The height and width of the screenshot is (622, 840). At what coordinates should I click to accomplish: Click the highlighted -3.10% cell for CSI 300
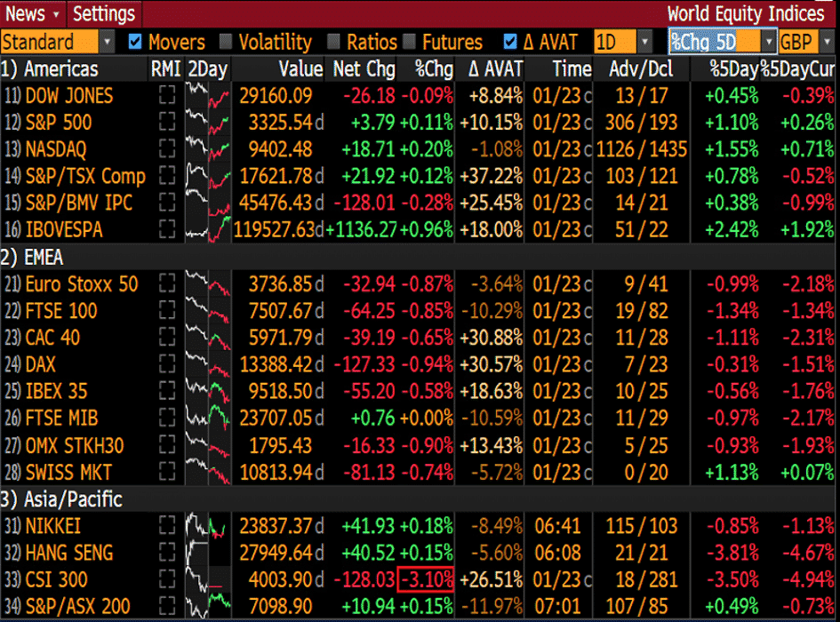tap(426, 579)
